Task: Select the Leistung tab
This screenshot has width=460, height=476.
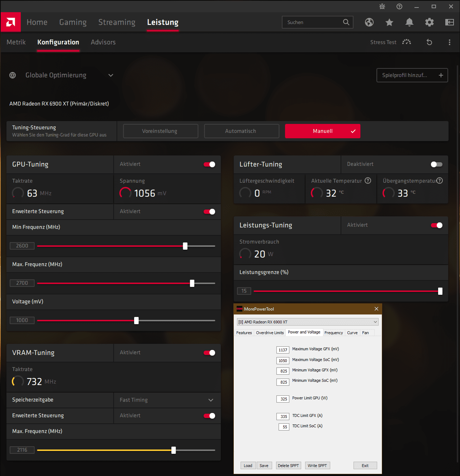Action: (163, 22)
